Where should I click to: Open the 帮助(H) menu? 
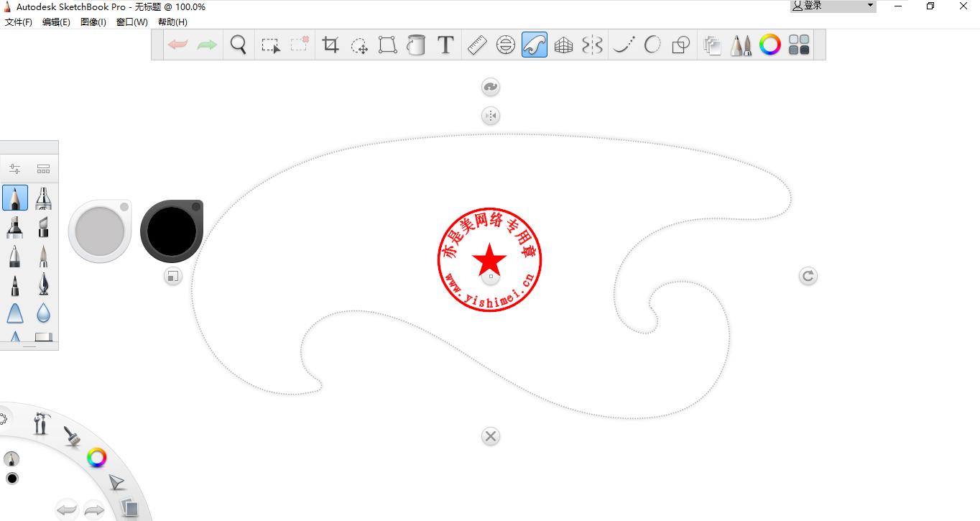point(172,22)
